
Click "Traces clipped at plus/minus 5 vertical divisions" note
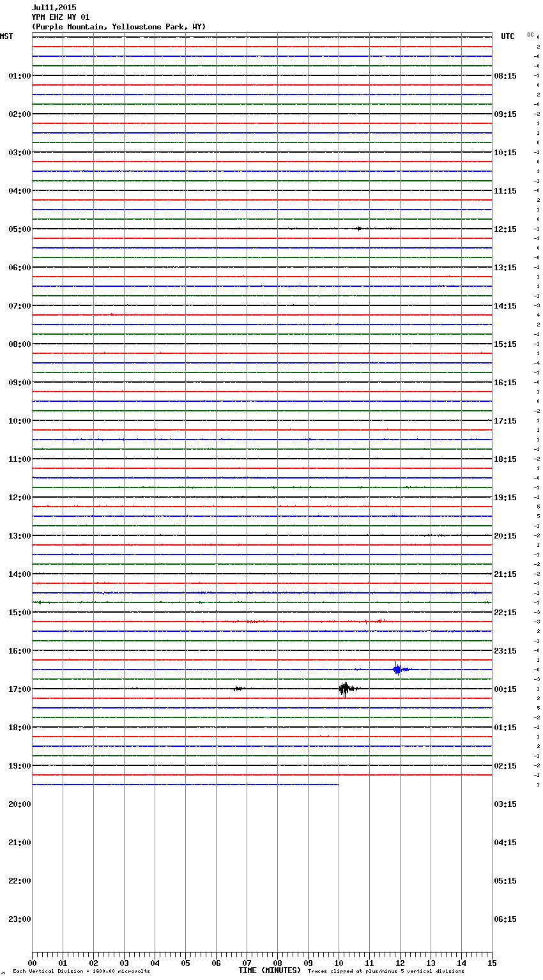[x=386, y=972]
